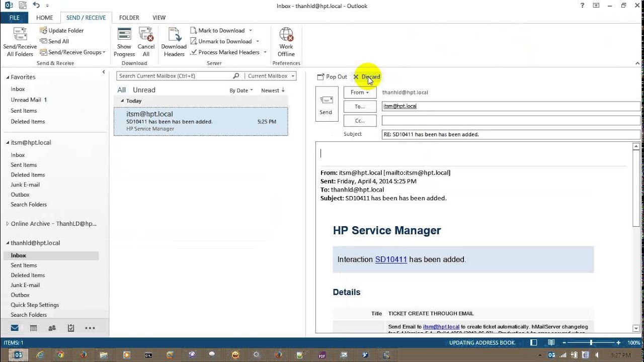This screenshot has width=644, height=362.
Task: Collapse the folder pane arrow
Action: tap(104, 72)
